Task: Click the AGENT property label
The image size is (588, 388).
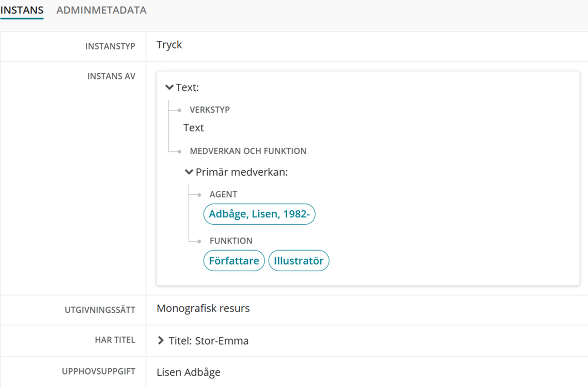Action: coord(223,195)
